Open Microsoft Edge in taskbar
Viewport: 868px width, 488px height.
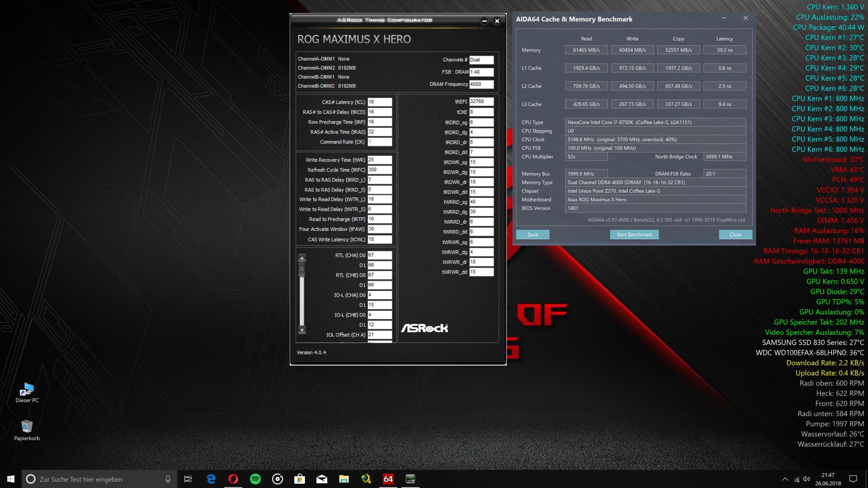point(211,479)
